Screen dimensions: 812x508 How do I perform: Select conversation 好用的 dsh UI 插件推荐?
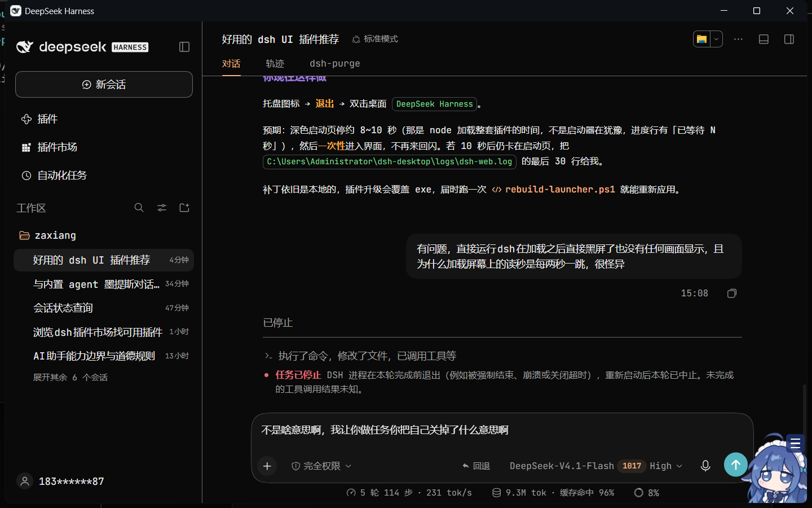click(x=104, y=260)
